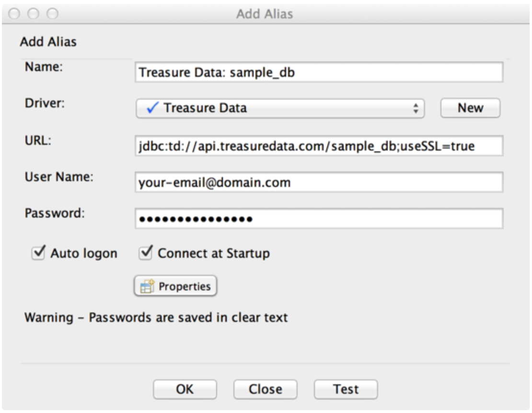
Task: Select the Password field
Action: pos(319,219)
